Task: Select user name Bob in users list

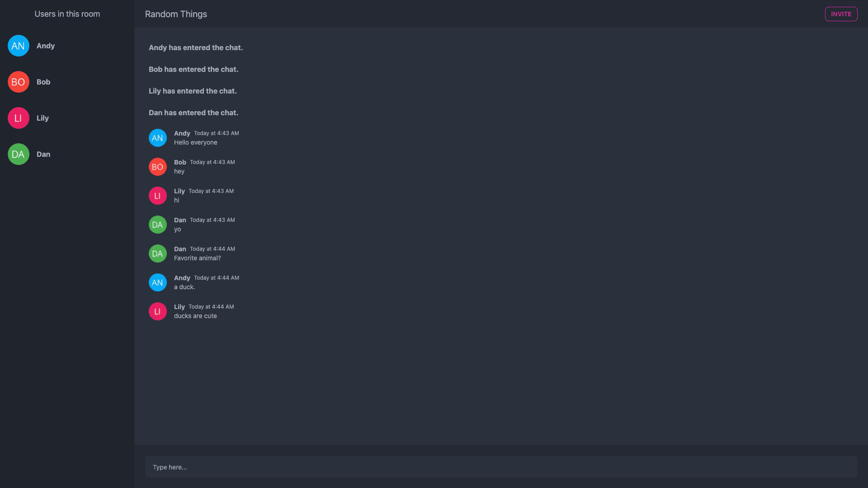Action: (x=43, y=82)
